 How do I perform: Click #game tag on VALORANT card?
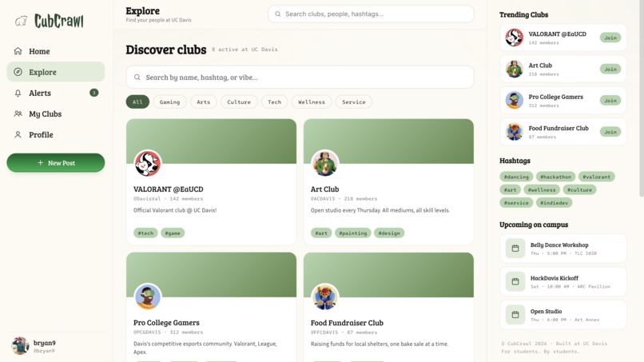pyautogui.click(x=173, y=233)
